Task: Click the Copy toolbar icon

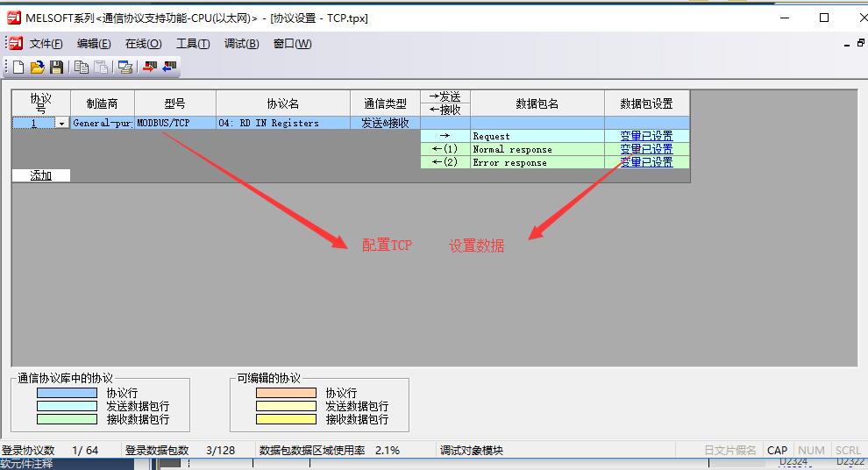Action: (x=82, y=68)
